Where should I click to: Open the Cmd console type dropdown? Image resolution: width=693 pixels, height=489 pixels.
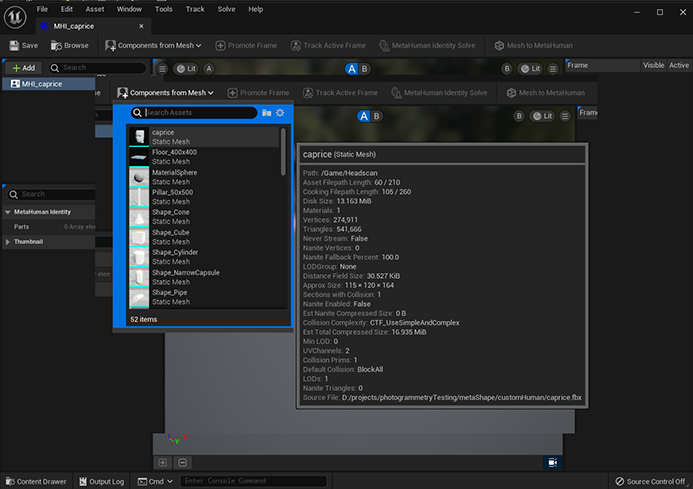(155, 481)
